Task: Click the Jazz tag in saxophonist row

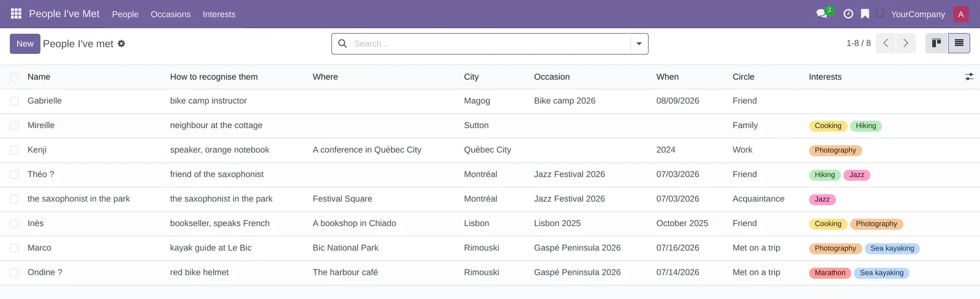Action: (x=822, y=199)
